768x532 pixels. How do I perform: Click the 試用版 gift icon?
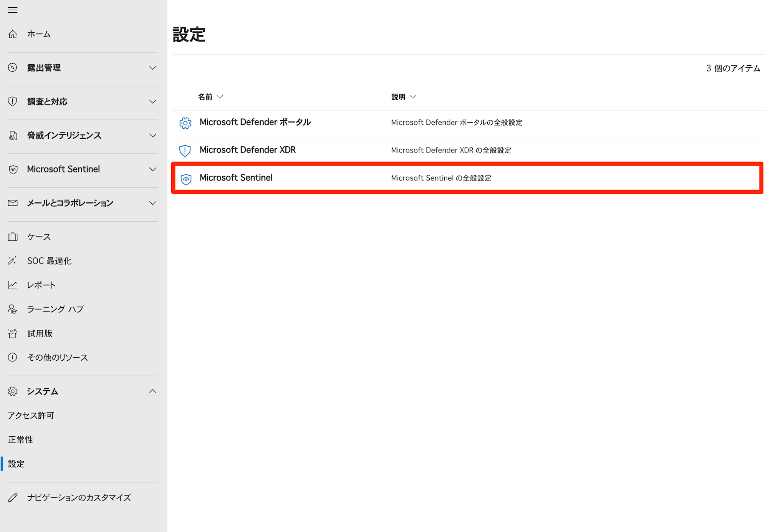13,333
